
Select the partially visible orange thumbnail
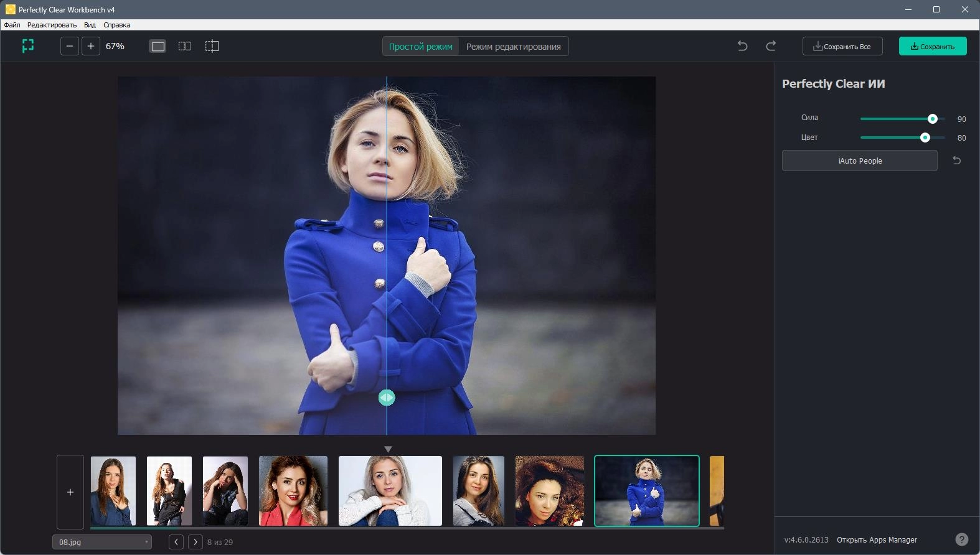click(717, 491)
